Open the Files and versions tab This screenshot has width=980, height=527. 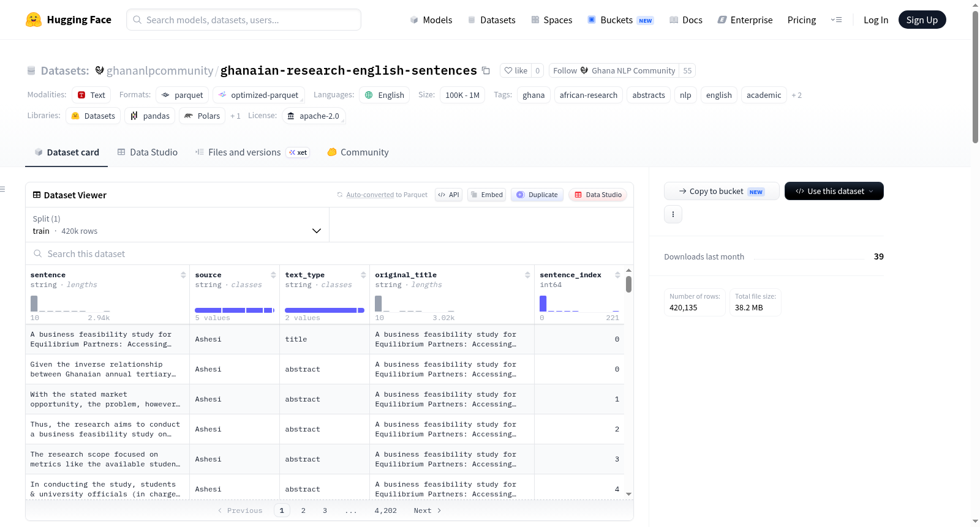[252, 152]
